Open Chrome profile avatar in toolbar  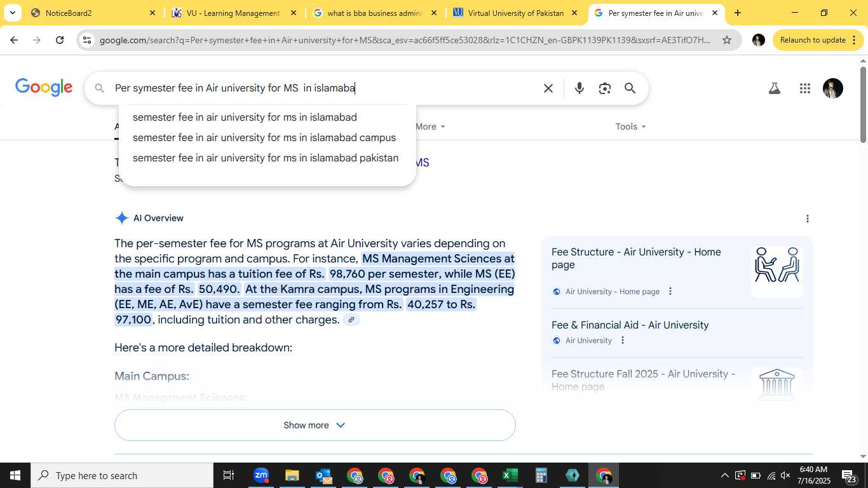[758, 40]
